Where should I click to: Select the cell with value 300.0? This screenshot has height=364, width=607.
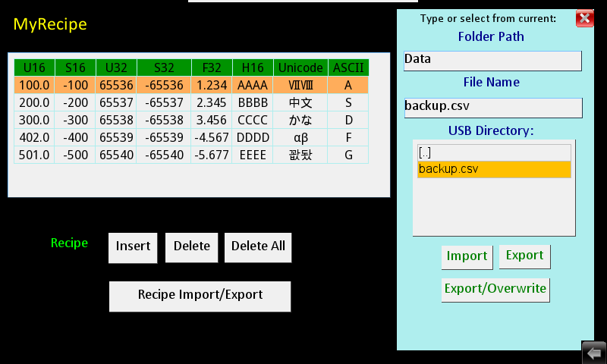pos(34,120)
